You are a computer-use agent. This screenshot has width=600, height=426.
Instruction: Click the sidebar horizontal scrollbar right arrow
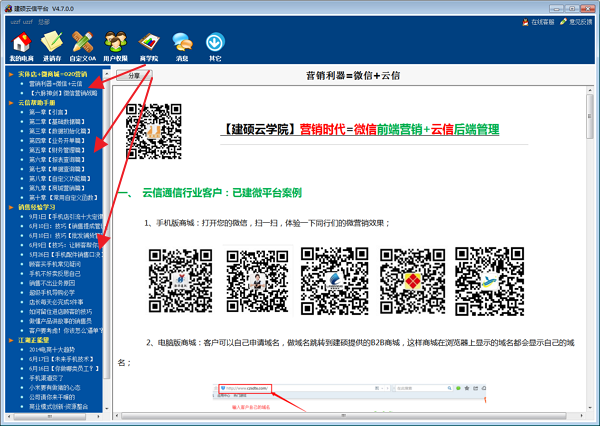coord(98,416)
